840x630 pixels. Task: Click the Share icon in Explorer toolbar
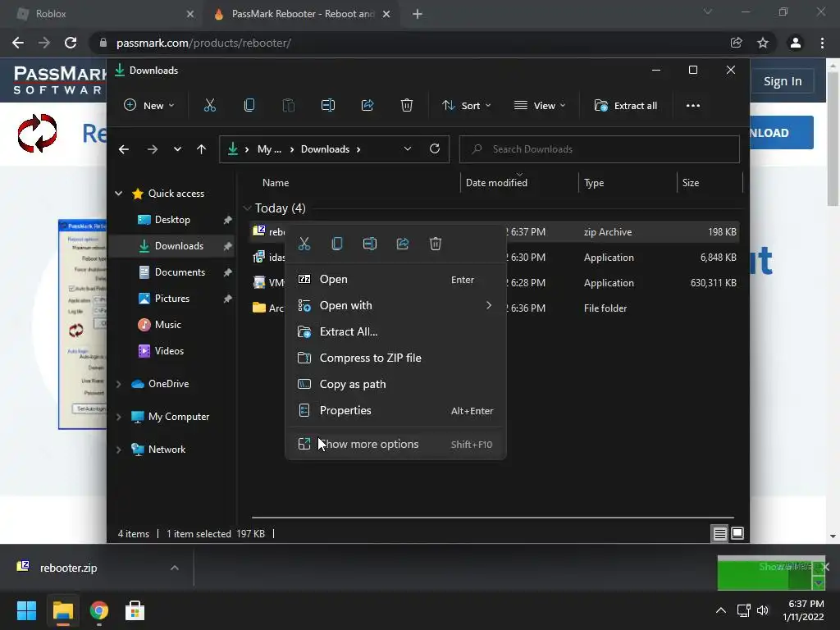367,106
